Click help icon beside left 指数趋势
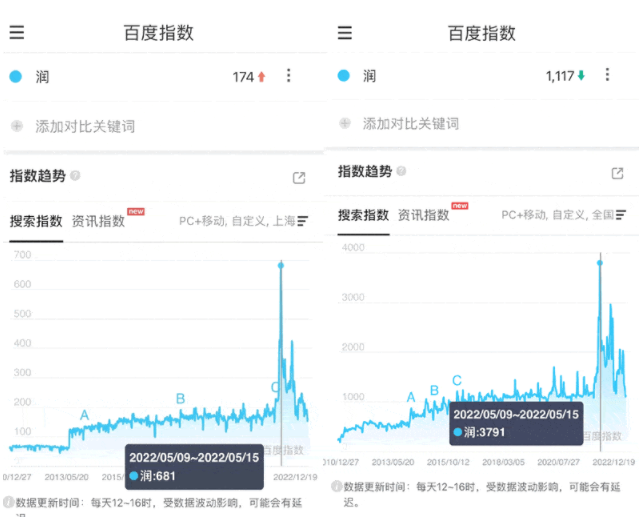 point(75,176)
